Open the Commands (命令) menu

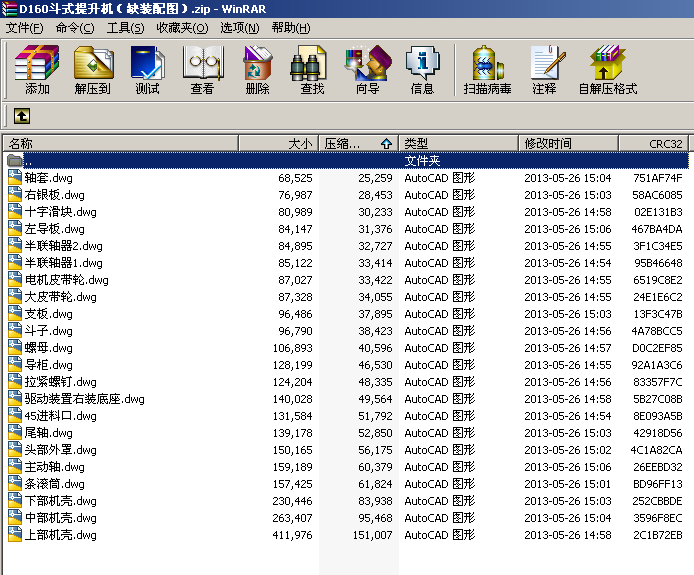(x=75, y=28)
